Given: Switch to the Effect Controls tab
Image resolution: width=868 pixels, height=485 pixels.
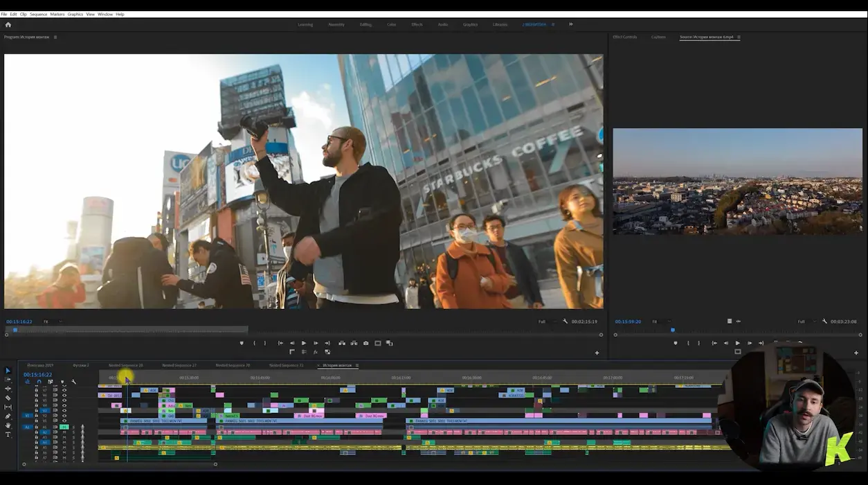Looking at the screenshot, I should tap(625, 37).
